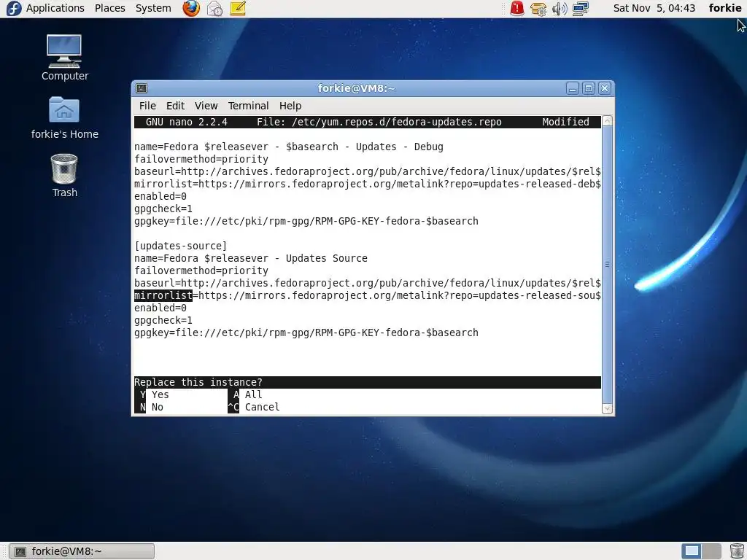
Task: Open the terminal Help menu
Action: (290, 106)
